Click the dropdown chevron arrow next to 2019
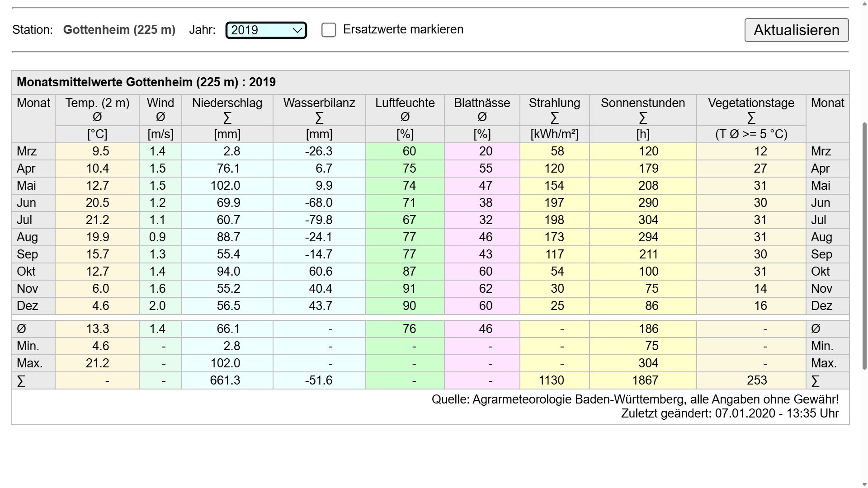Viewport: 868px width, 488px height. [297, 30]
